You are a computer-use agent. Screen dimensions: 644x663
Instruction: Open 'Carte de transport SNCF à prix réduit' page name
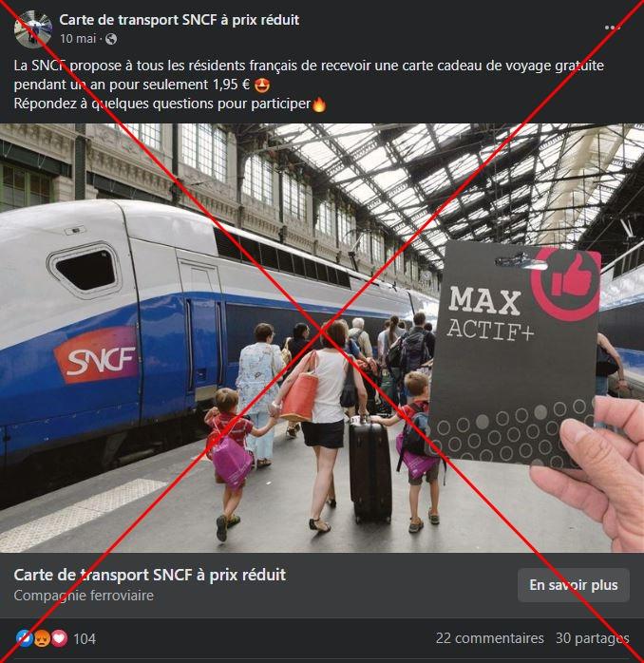179,20
